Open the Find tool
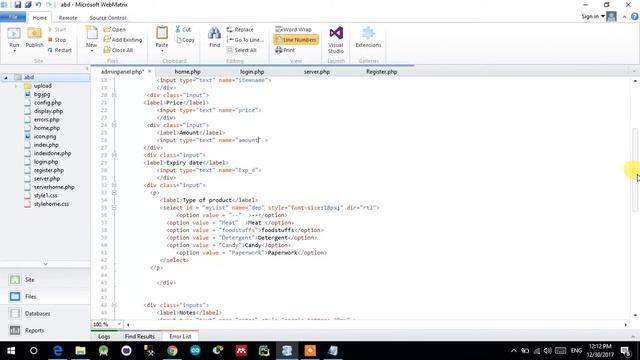This screenshot has height=360, width=640. click(x=214, y=38)
